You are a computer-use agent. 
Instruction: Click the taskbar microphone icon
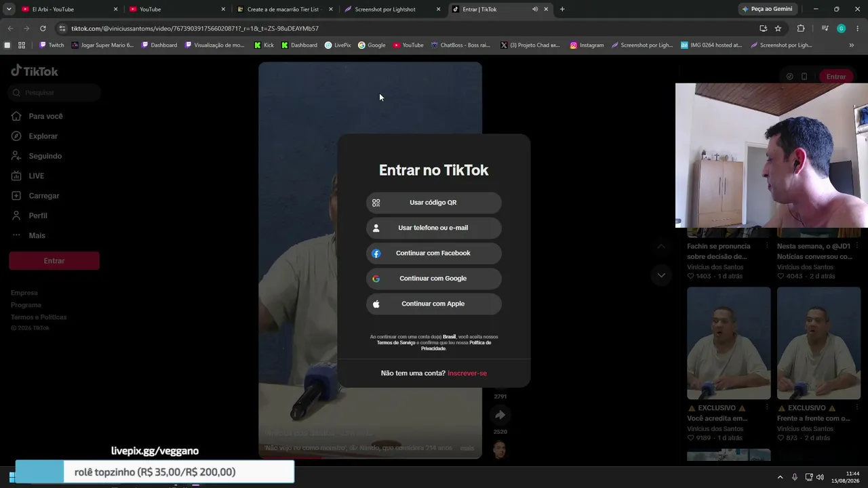click(x=795, y=477)
